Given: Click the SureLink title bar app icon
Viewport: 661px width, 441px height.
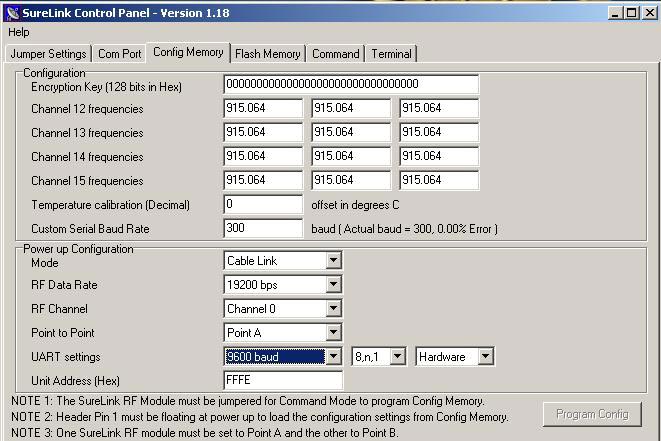Looking at the screenshot, I should [13, 13].
